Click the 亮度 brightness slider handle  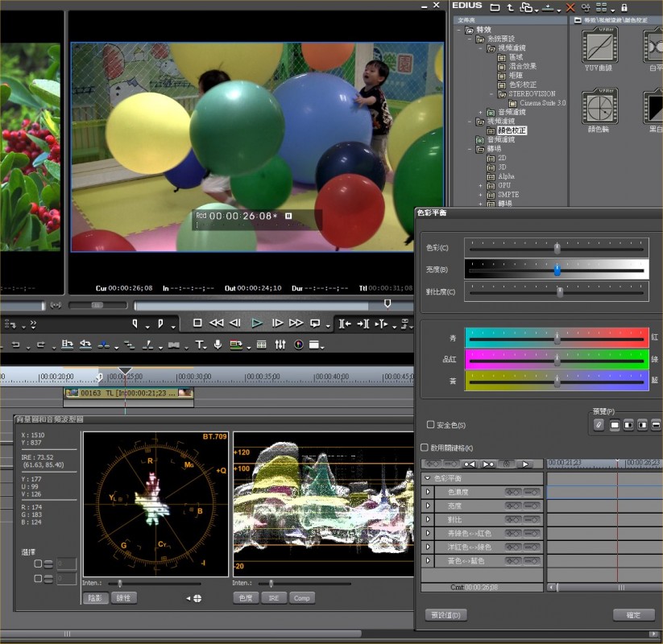(557, 270)
